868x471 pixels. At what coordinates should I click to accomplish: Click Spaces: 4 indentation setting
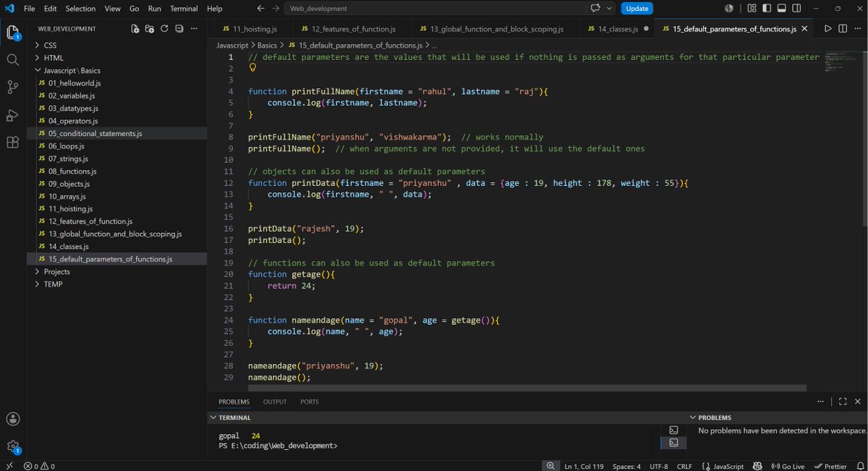(x=626, y=466)
